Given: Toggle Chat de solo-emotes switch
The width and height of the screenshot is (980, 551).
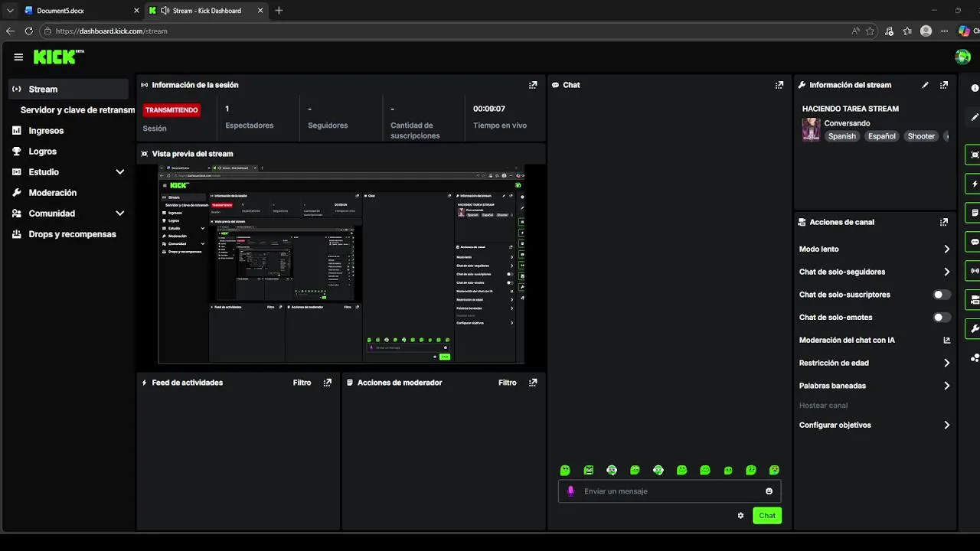Looking at the screenshot, I should pos(942,318).
